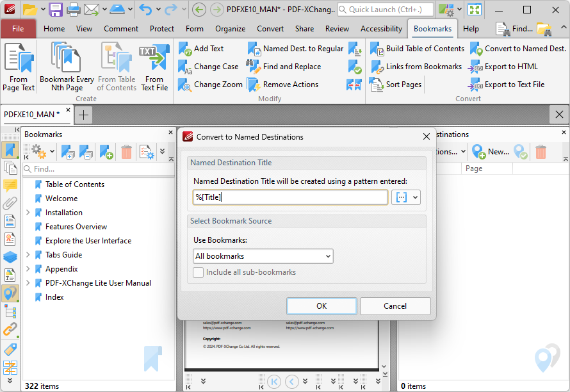
Task: Click Convert to Named Dest. in ribbon
Action: [x=518, y=49]
